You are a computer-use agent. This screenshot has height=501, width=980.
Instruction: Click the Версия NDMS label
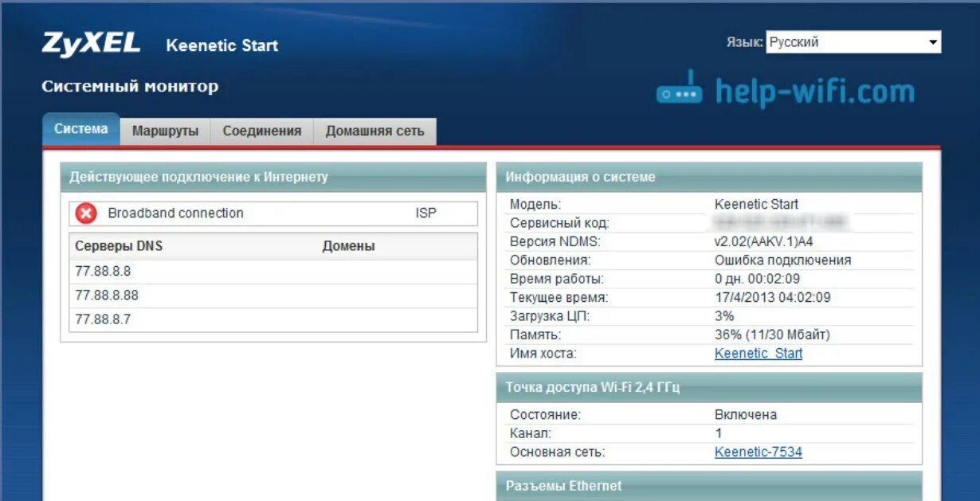click(555, 241)
